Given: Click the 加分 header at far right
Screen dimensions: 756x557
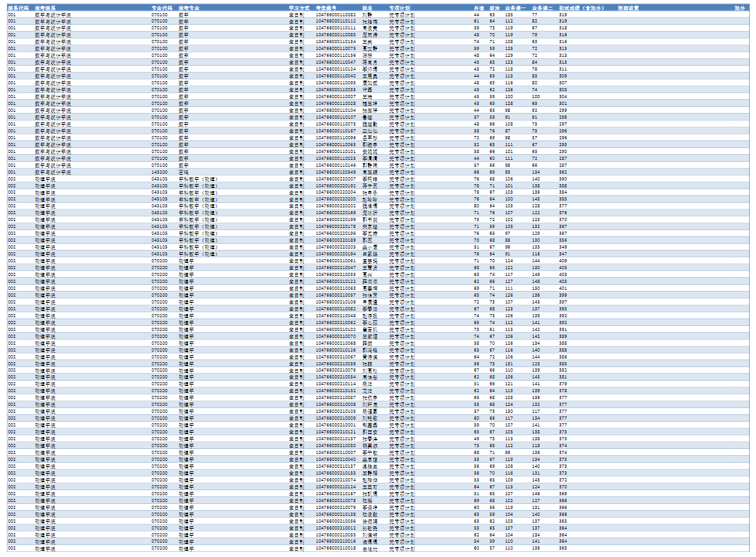Looking at the screenshot, I should click(740, 8).
